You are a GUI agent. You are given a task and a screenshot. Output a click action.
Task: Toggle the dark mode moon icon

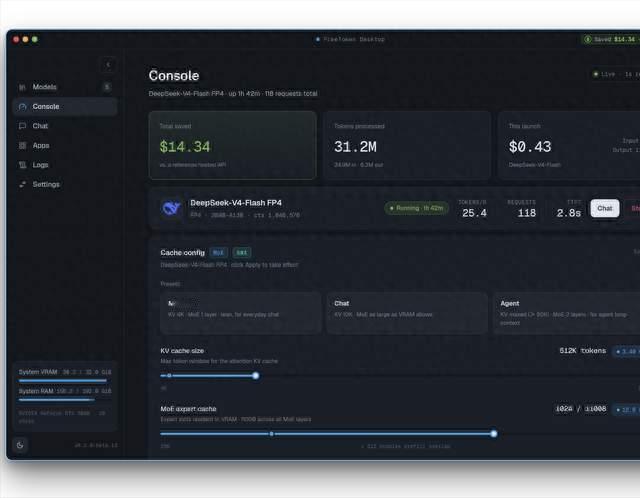[20, 445]
